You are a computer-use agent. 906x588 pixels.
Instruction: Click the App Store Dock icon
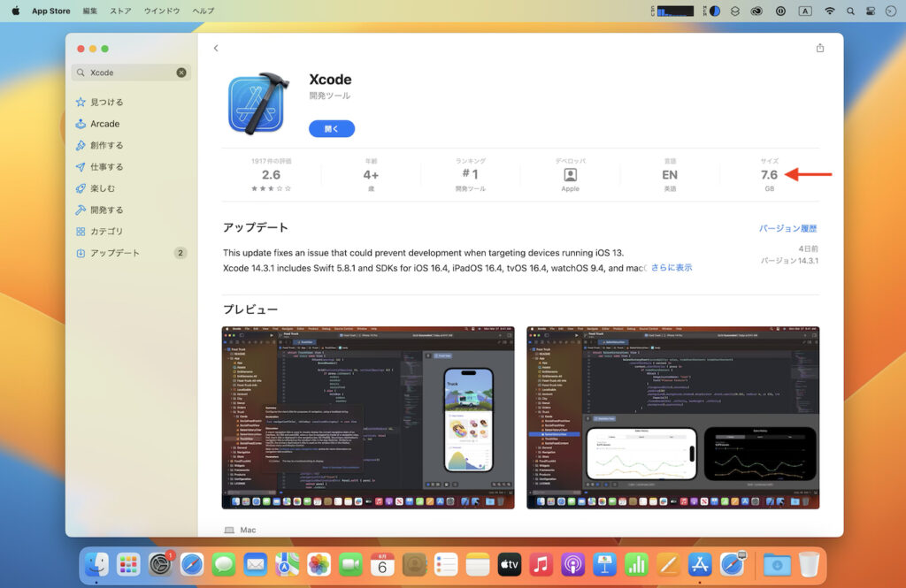click(700, 565)
